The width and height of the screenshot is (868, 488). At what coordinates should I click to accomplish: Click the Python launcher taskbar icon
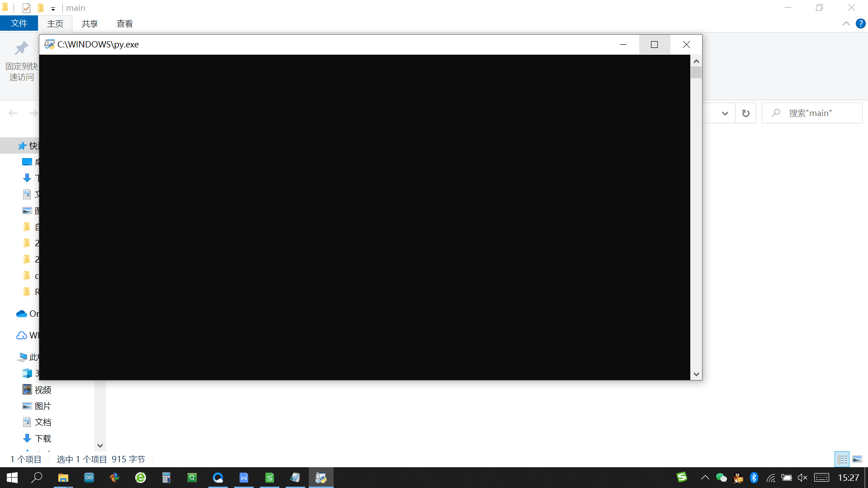[321, 478]
